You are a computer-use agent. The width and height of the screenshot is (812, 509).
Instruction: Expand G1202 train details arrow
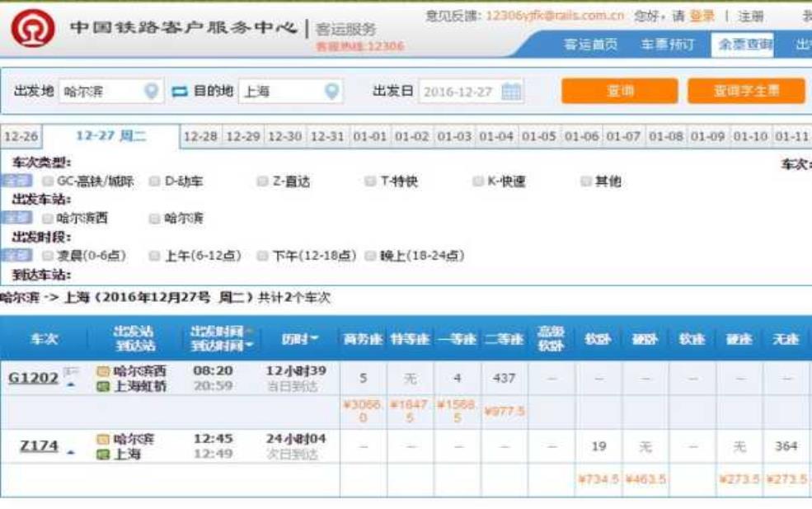pyautogui.click(x=70, y=385)
